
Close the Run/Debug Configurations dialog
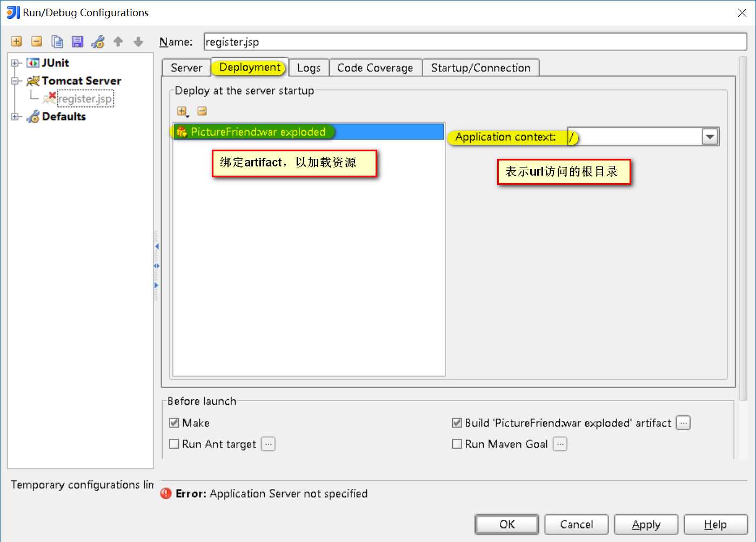point(742,12)
